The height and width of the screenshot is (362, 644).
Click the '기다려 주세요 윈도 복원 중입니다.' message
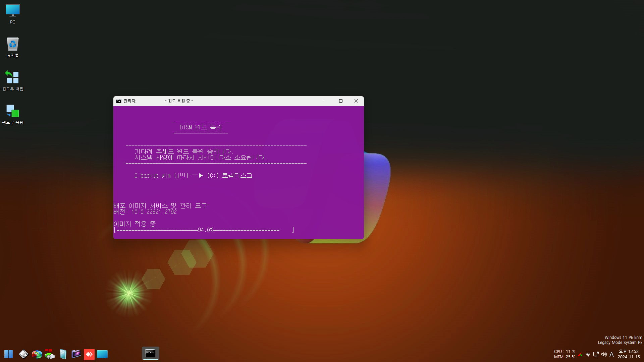coord(184,152)
